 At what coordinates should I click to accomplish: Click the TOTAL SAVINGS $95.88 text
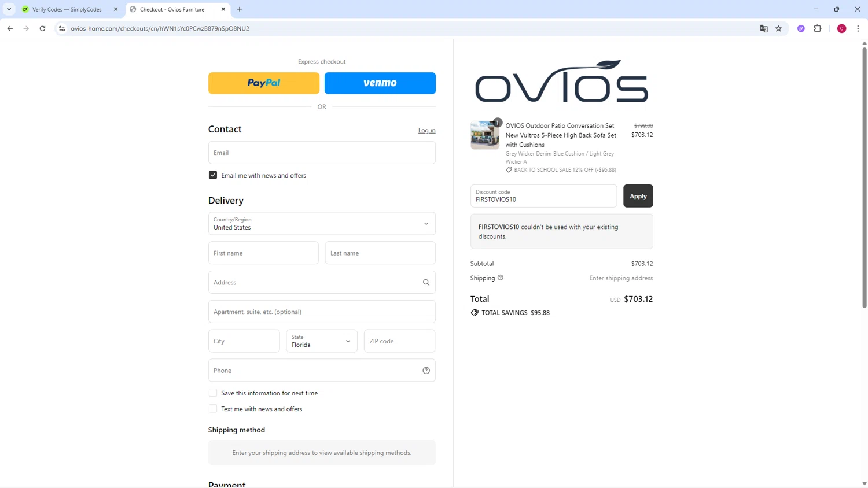(516, 313)
